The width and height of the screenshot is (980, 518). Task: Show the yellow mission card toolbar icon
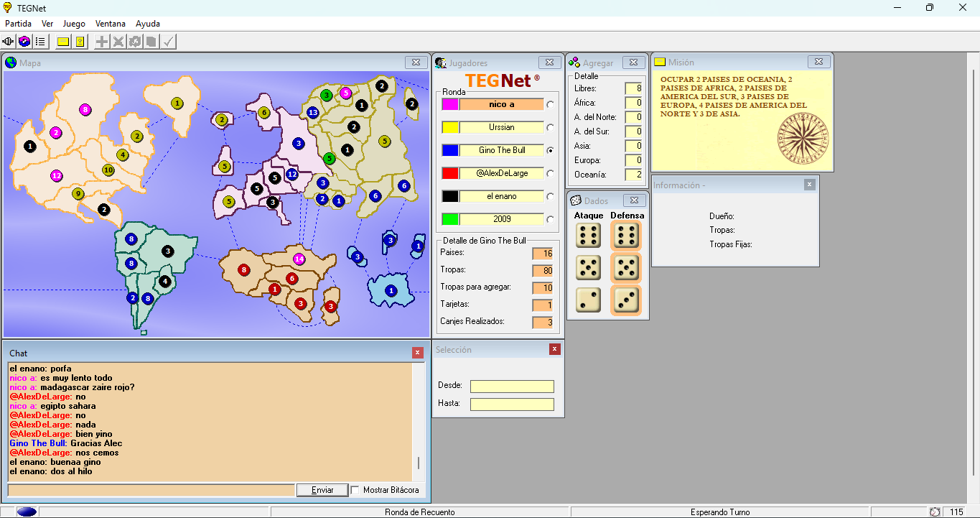coord(63,42)
